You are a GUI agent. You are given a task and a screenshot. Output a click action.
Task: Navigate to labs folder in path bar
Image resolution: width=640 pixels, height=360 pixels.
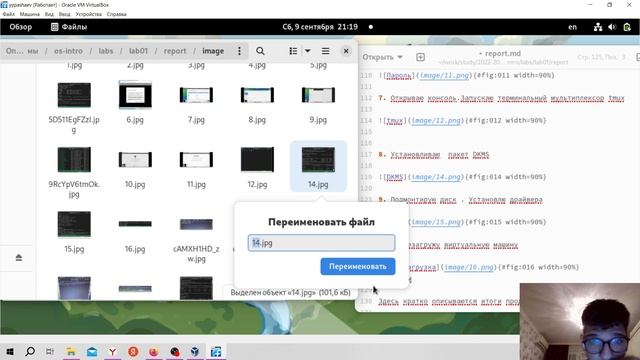pyautogui.click(x=106, y=51)
